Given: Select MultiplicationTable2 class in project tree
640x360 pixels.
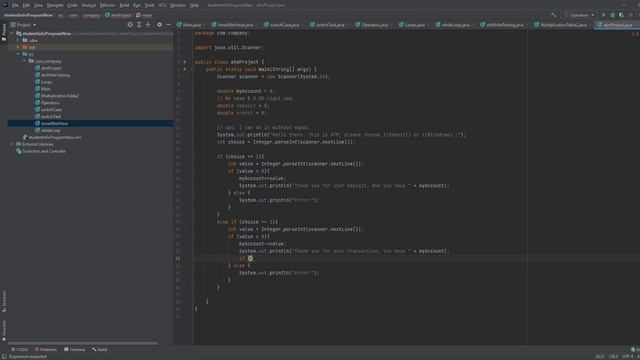Looking at the screenshot, I should 60,96.
